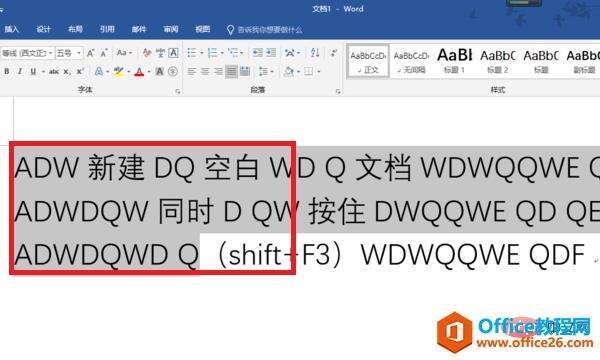
Task: Apply distributed alignment
Action: click(x=245, y=72)
